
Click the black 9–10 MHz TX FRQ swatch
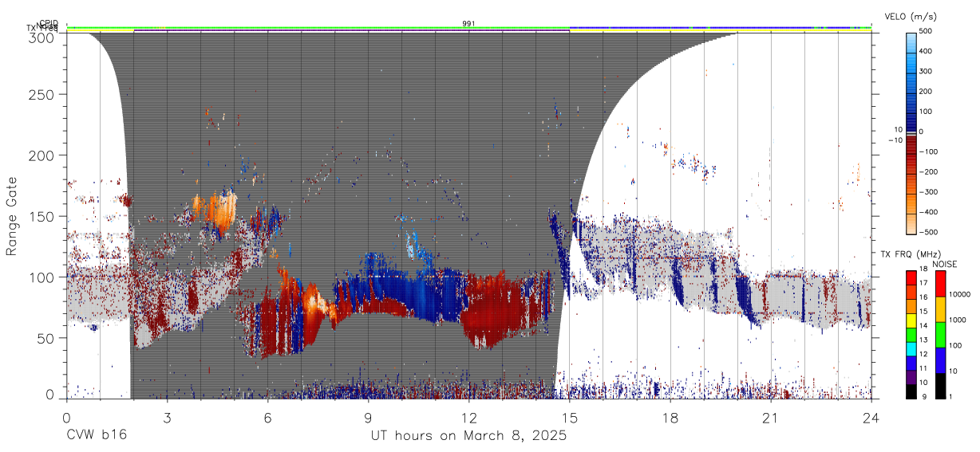(x=911, y=391)
